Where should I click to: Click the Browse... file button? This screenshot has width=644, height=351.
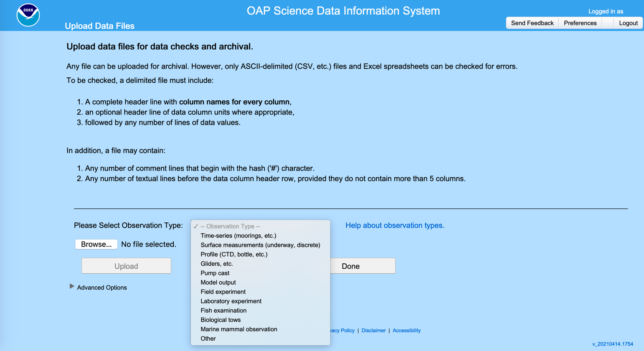(x=96, y=244)
